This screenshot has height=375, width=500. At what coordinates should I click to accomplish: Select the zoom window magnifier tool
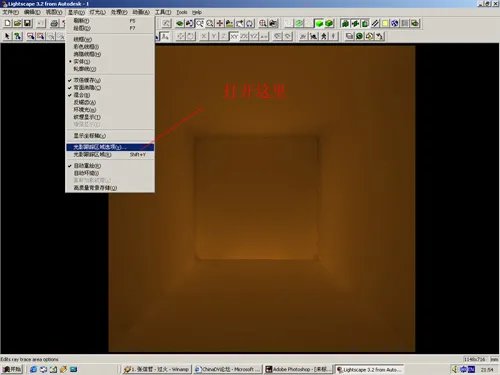click(x=199, y=23)
